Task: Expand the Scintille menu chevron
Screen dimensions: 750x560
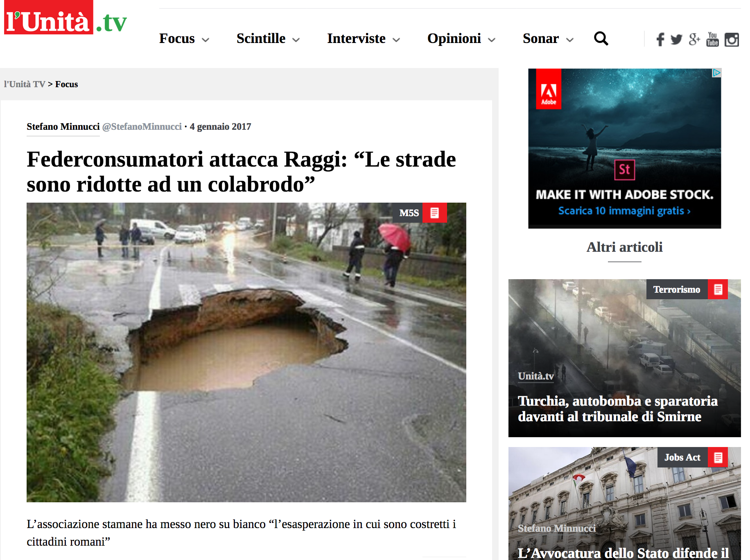Action: pos(296,40)
